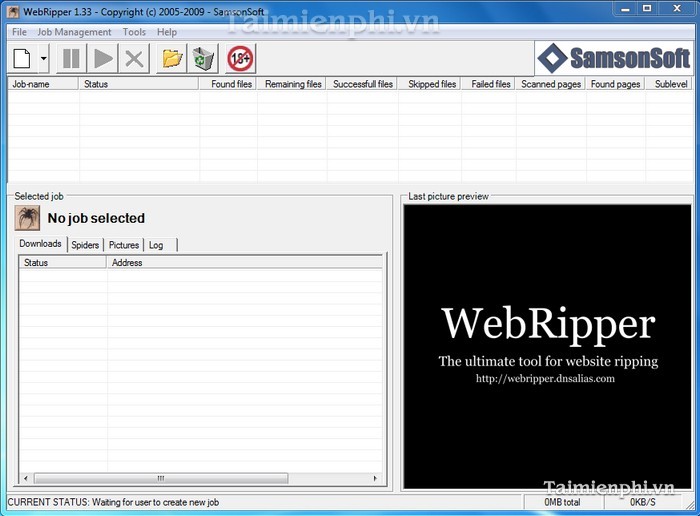The height and width of the screenshot is (516, 700).
Task: Click the Status header in Downloads list
Action: click(x=62, y=262)
